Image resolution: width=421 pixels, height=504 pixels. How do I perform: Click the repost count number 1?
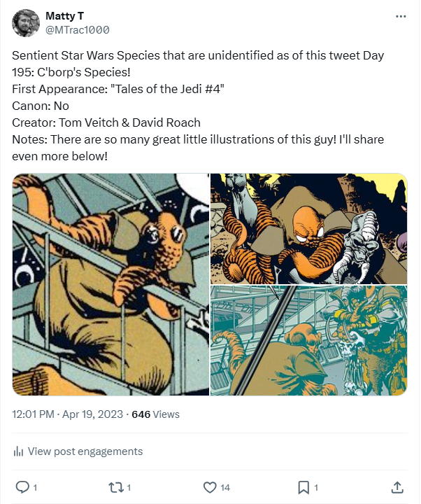coord(129,486)
